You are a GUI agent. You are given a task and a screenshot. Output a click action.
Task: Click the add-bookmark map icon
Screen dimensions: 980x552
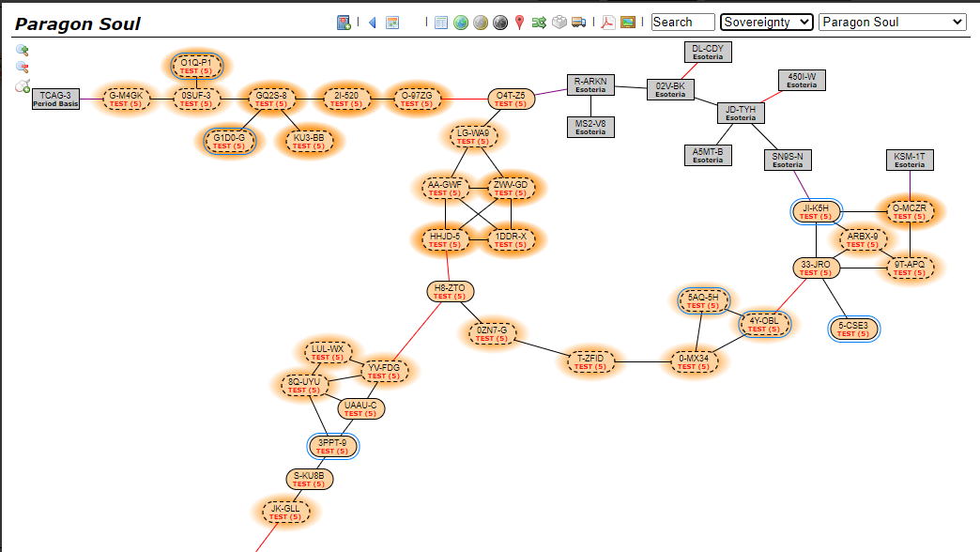click(x=344, y=23)
